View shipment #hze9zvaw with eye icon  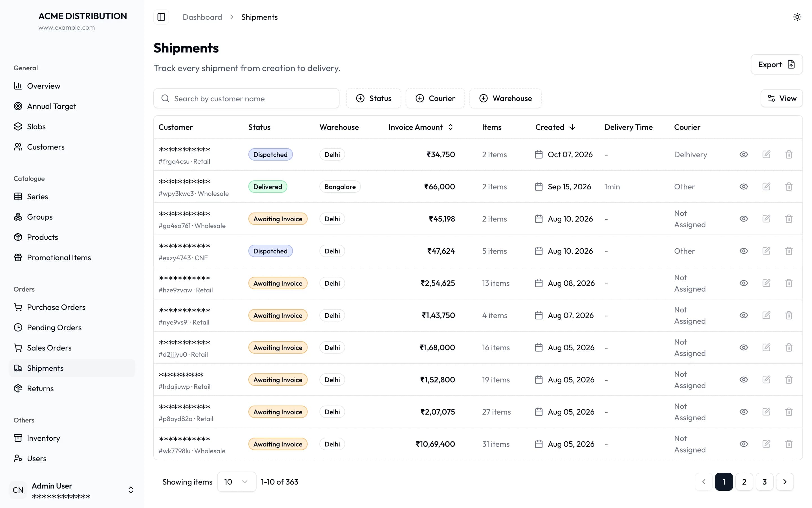click(743, 283)
